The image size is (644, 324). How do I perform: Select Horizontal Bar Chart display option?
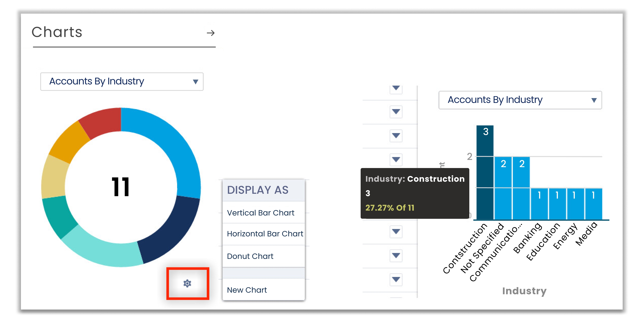265,234
